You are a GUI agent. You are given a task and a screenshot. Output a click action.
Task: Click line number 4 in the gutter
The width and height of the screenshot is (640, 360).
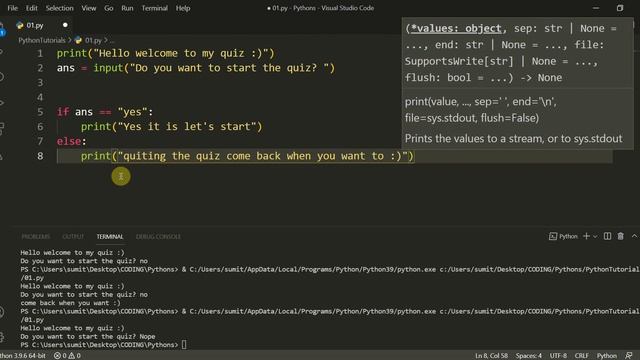40,98
